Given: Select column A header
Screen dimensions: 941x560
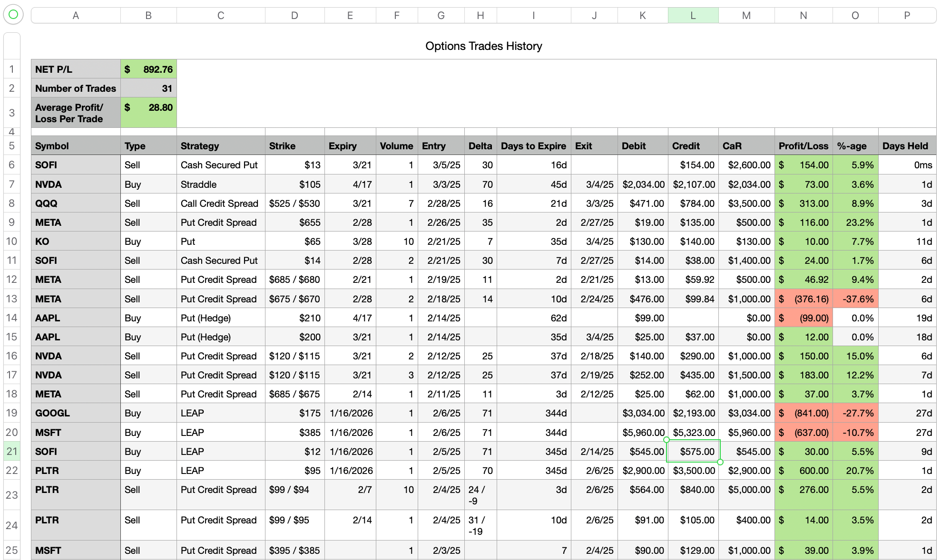Looking at the screenshot, I should (x=76, y=15).
